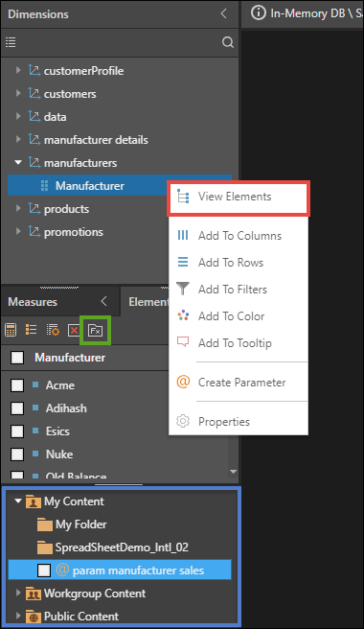Toggle the list view icon under Dimensions

pos(11,42)
